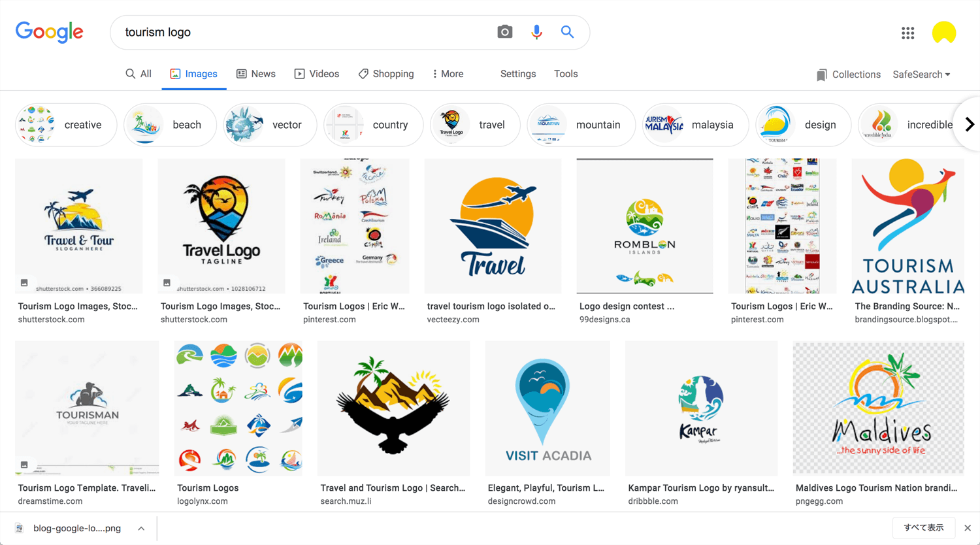Viewport: 980px width, 545px height.
Task: Open the Travel Logo Tagline thumbnail
Action: pos(221,226)
